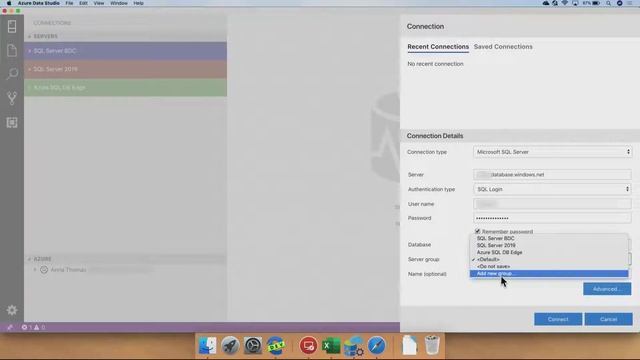The width and height of the screenshot is (640, 360).
Task: Choose 'SQL Server 2019' in dropdown list
Action: (549, 245)
